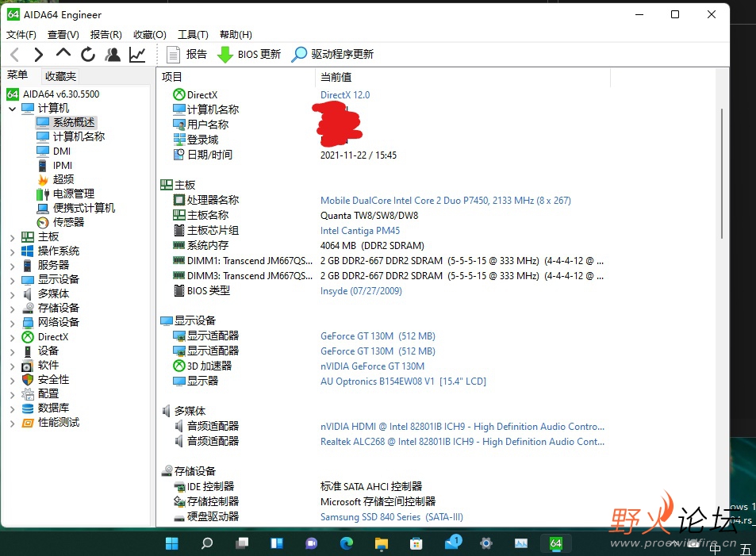Viewport: 756px width, 556px height.
Task: Open Realtek ALC268 audio link
Action: pos(462,442)
